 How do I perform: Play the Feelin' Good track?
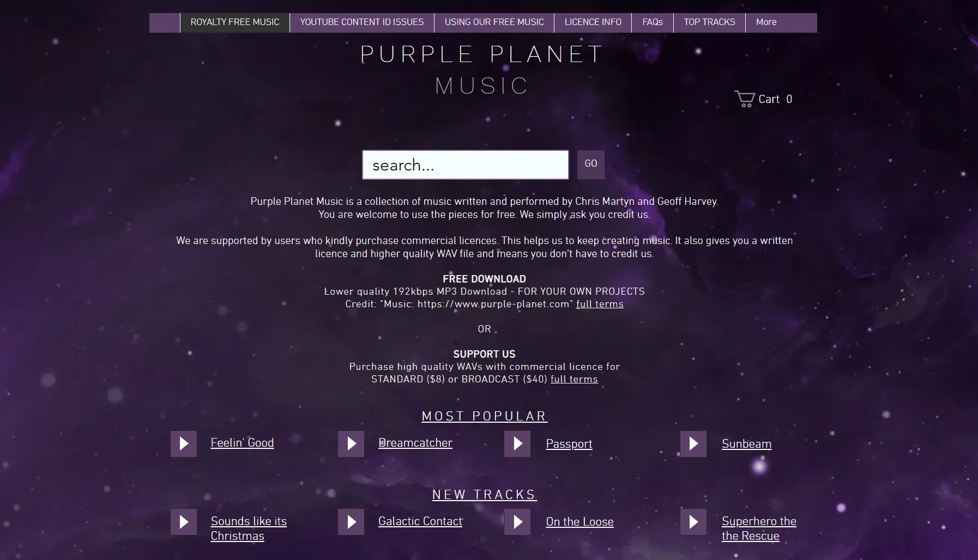coord(183,443)
